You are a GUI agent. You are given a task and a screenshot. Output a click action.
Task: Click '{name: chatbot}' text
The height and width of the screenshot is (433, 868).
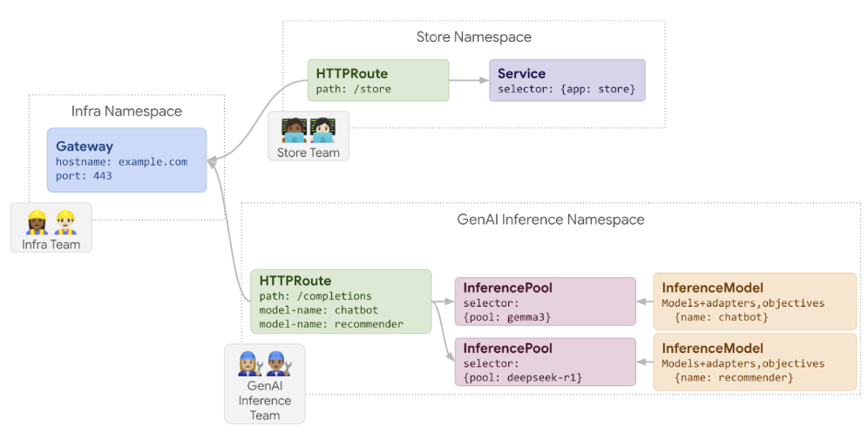pyautogui.click(x=722, y=318)
